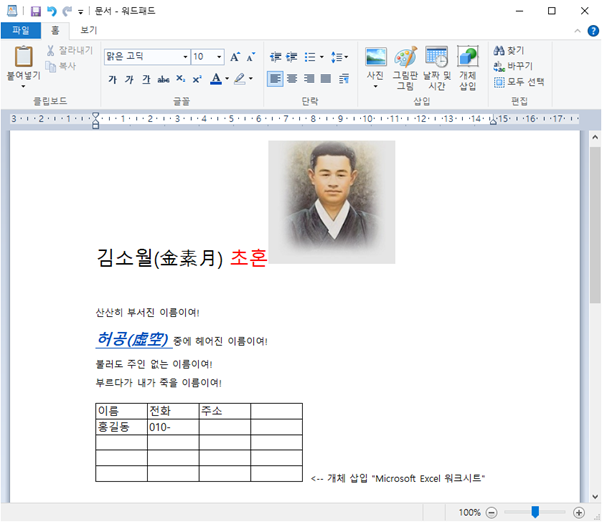Grow font size with the large A button

[x=235, y=57]
